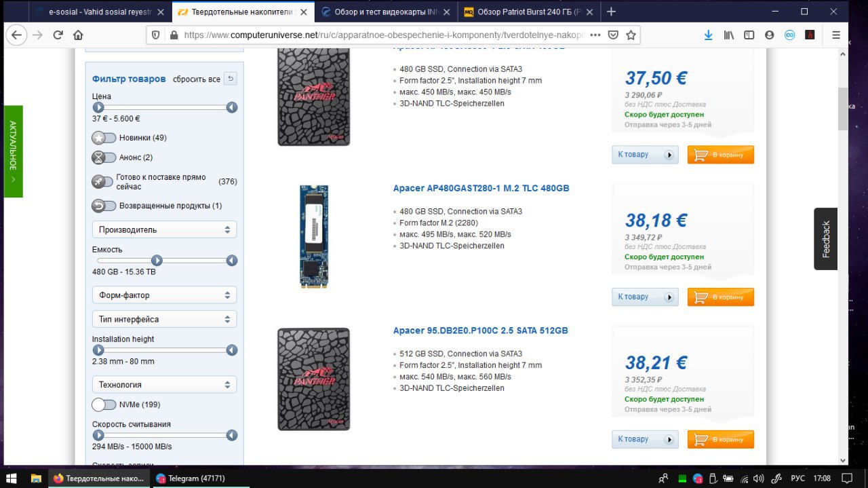The height and width of the screenshot is (488, 868).
Task: Toggle Возвращенные продукты (1) switch
Action: (x=104, y=206)
